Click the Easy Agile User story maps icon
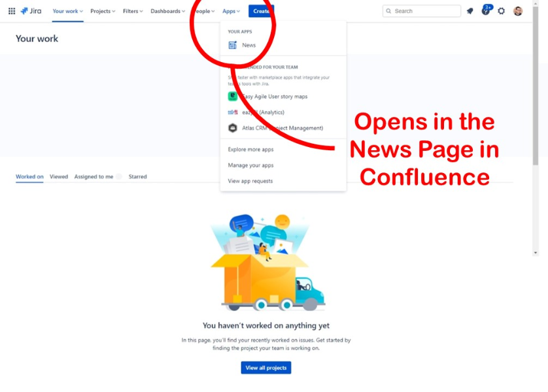 tap(232, 96)
